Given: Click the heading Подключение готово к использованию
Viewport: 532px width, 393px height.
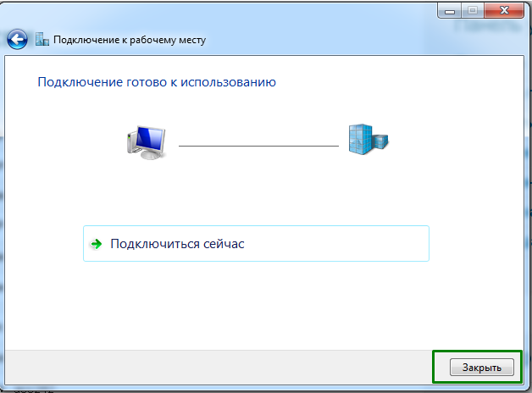Looking at the screenshot, I should click(x=157, y=83).
